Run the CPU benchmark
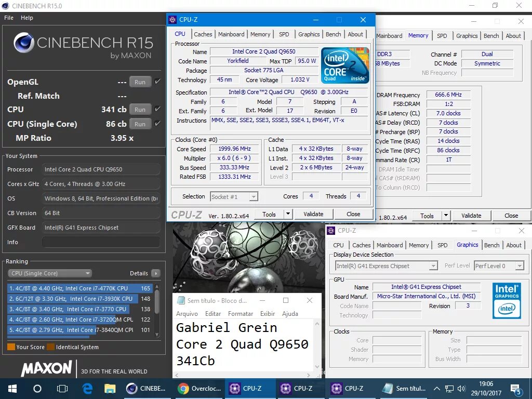This screenshot has width=532, height=399. [140, 110]
